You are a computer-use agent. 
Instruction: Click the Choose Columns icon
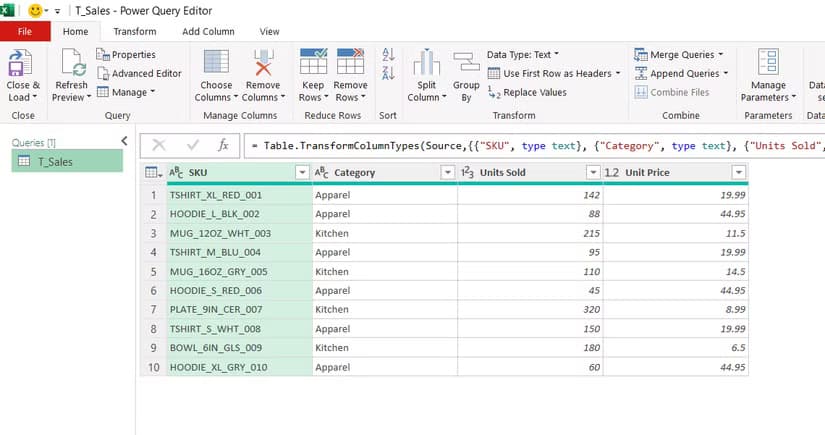click(x=216, y=62)
